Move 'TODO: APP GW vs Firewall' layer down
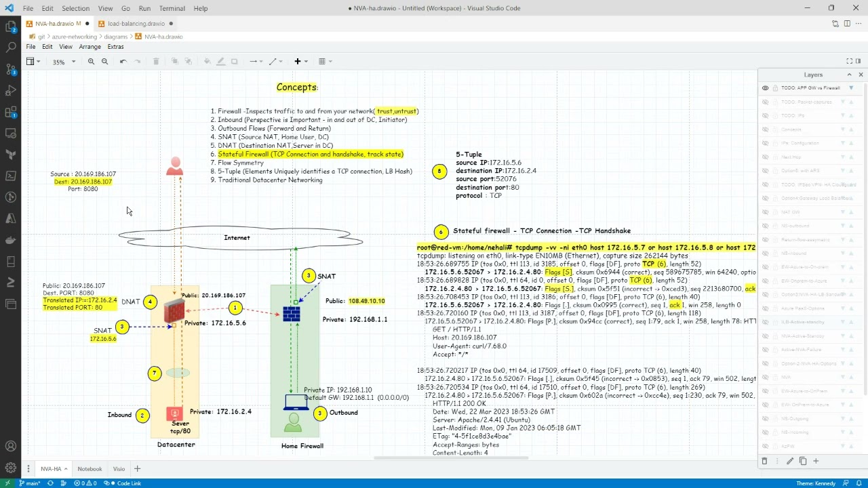This screenshot has width=868, height=488. 851,88
